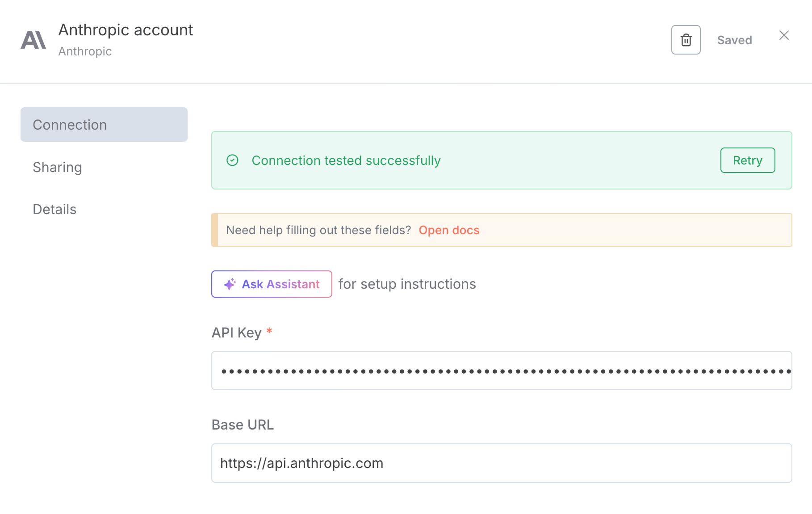Image resolution: width=812 pixels, height=514 pixels.
Task: Click into the Base URL field
Action: (x=501, y=463)
